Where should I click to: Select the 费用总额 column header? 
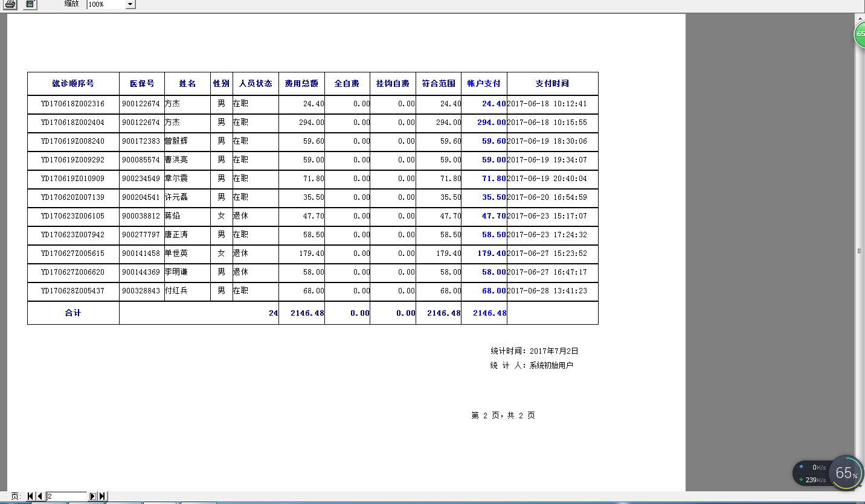click(301, 84)
